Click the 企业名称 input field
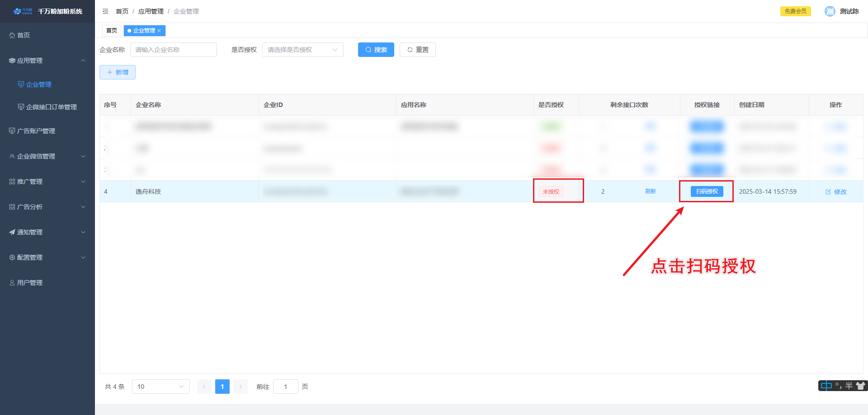The image size is (868, 415). pos(173,50)
